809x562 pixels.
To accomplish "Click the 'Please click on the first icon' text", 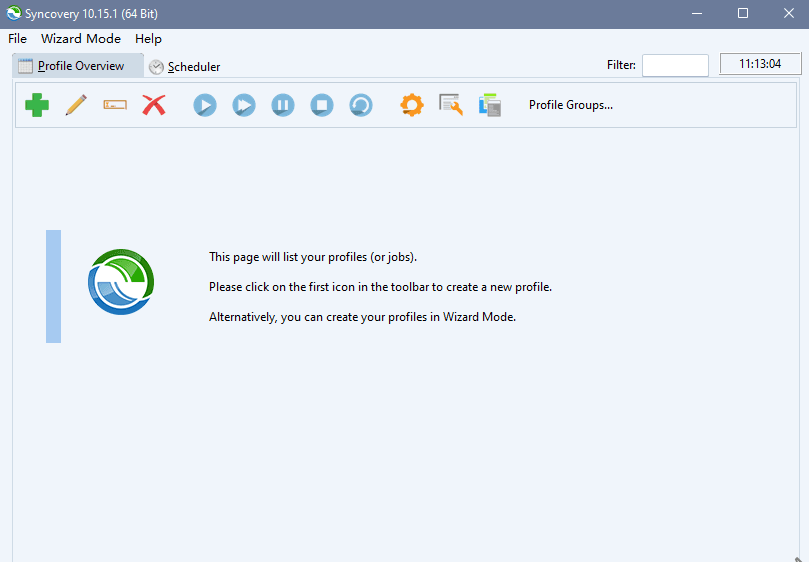I will [380, 287].
